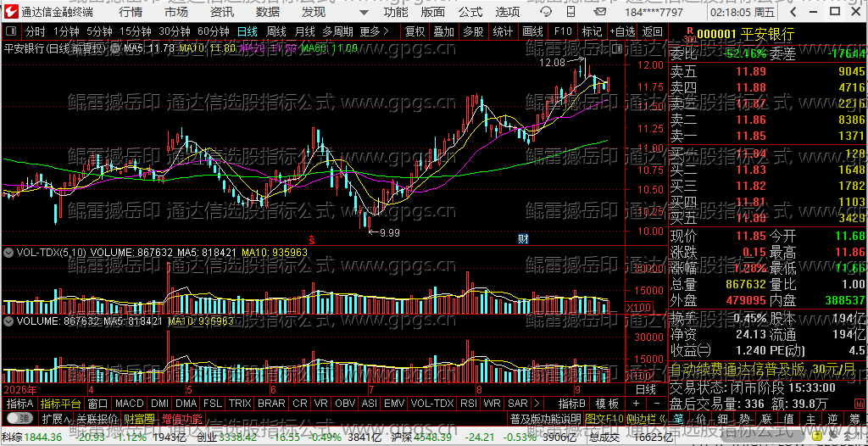Click the 财 finance marker on chart

(x=523, y=239)
